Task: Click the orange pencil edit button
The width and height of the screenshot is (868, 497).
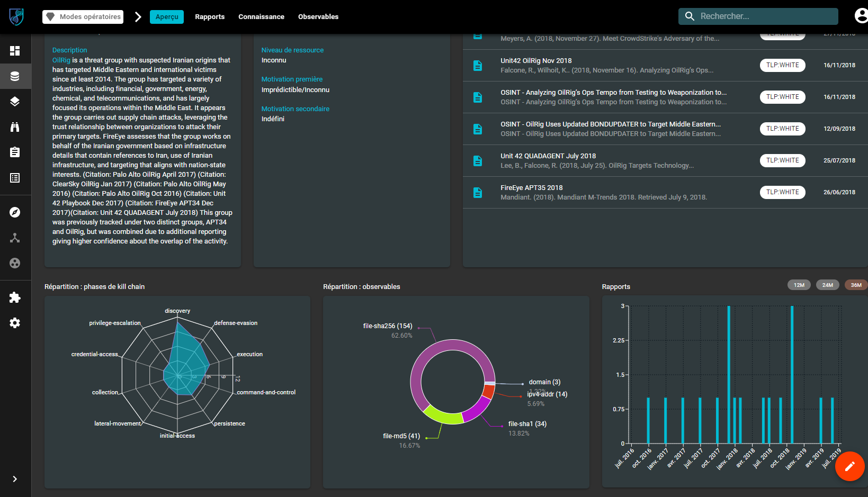Action: 849,466
